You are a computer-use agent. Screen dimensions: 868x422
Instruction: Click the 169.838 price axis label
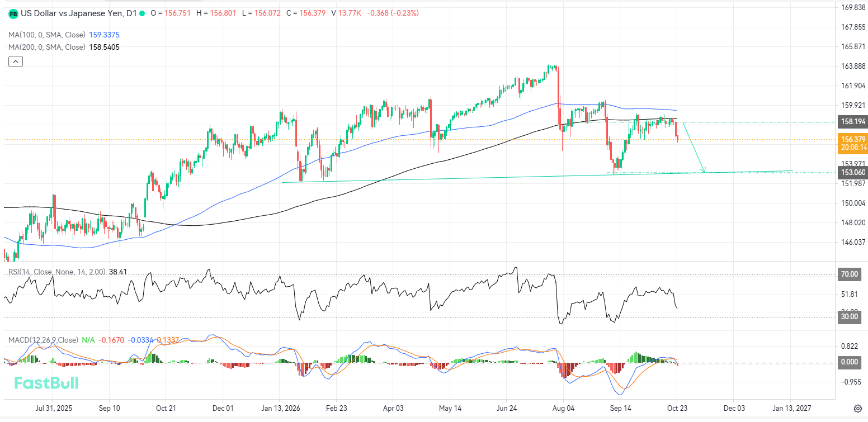click(853, 7)
